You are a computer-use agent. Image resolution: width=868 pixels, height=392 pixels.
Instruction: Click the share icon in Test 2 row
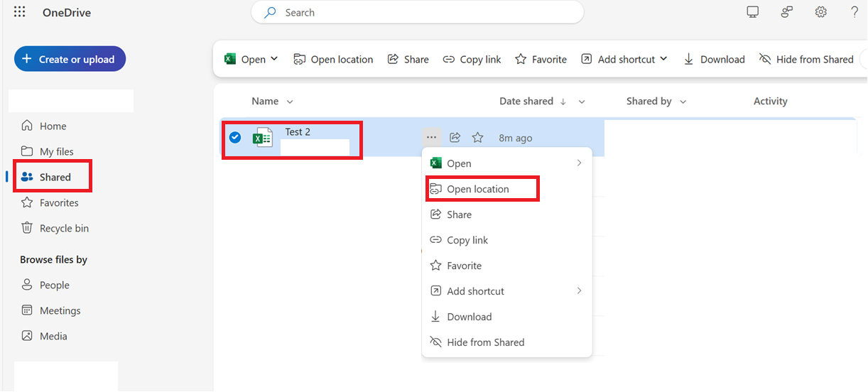tap(455, 138)
